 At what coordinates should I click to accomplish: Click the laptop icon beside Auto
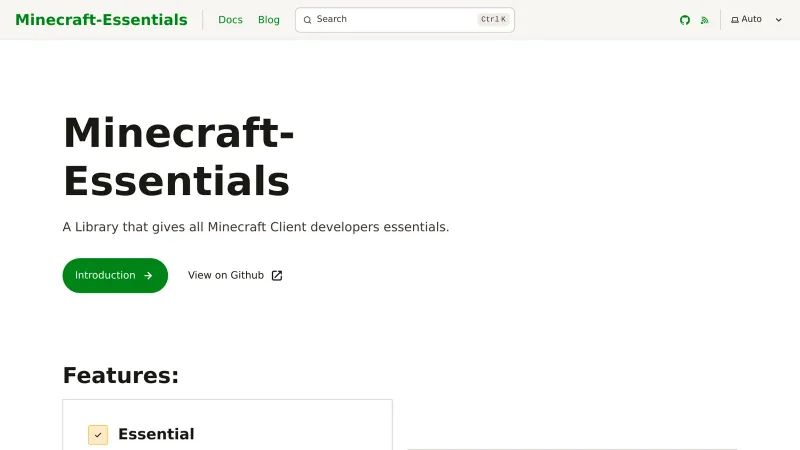[x=735, y=20]
